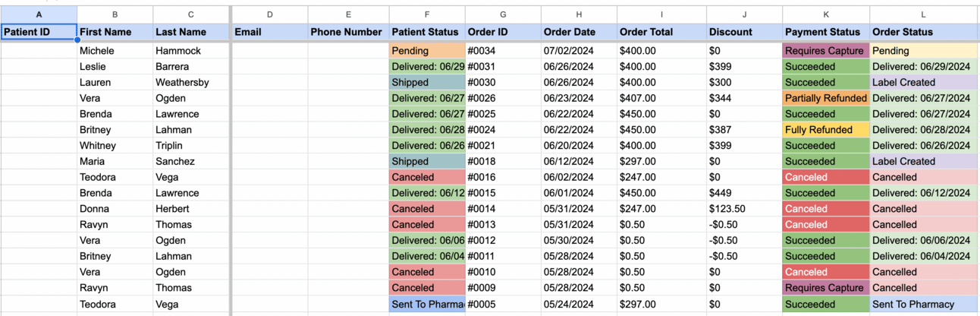The image size is (980, 316).
Task: Click the Payment Status header cell
Action: 825,32
